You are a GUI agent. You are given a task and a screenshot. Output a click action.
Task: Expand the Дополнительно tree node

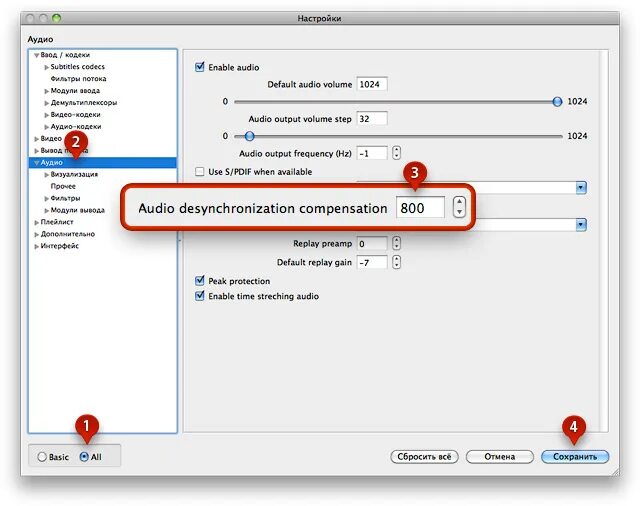click(36, 234)
